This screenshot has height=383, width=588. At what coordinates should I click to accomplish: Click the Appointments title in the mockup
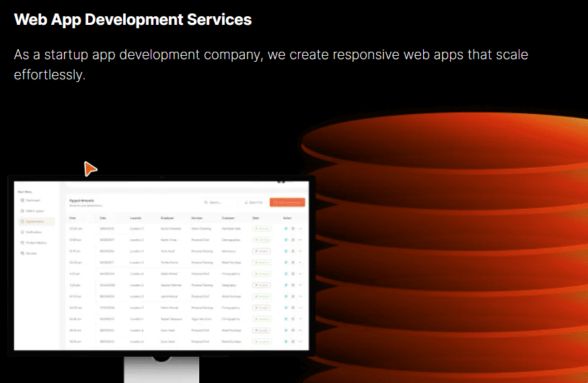point(82,200)
